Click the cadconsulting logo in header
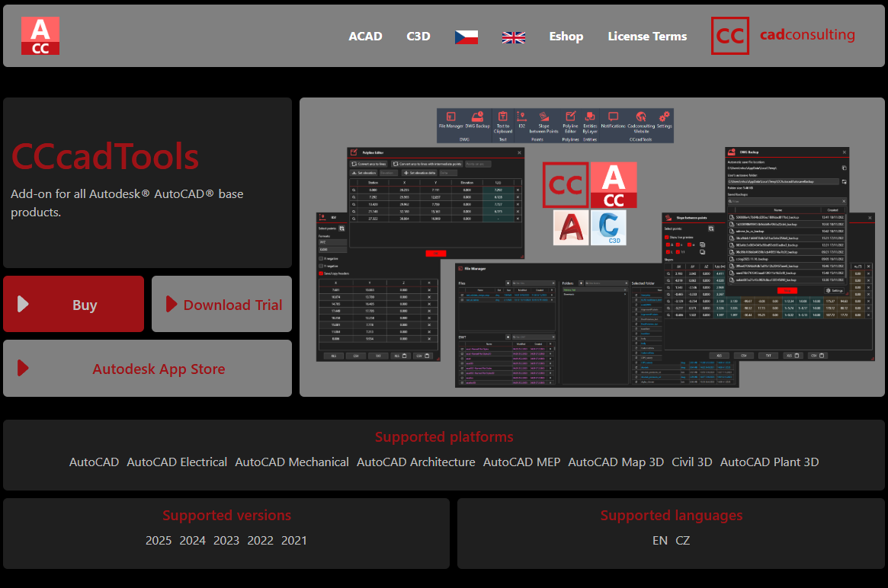The width and height of the screenshot is (888, 588). point(783,36)
